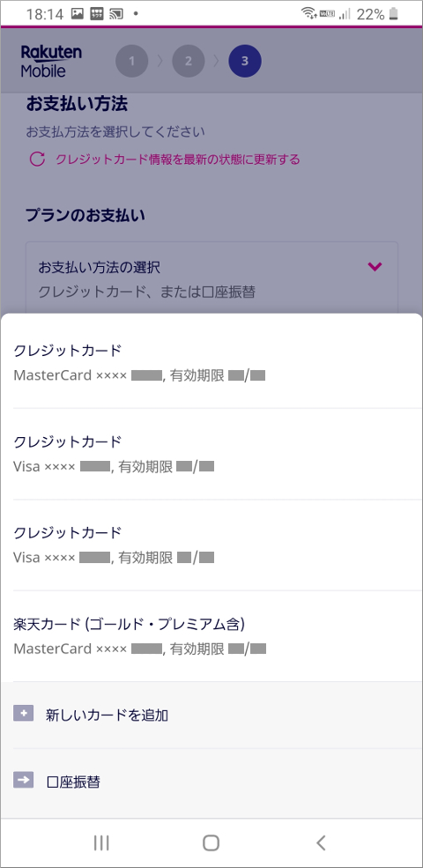Go to step 1 circle indicator
Image resolution: width=423 pixels, height=868 pixels.
(132, 61)
